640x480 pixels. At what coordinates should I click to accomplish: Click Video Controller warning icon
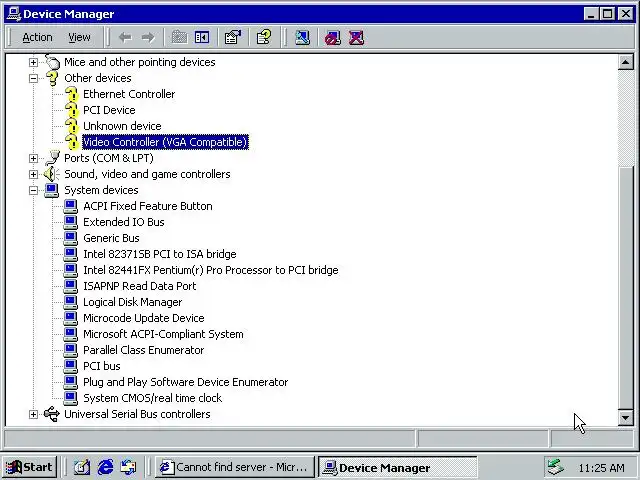coord(72,142)
